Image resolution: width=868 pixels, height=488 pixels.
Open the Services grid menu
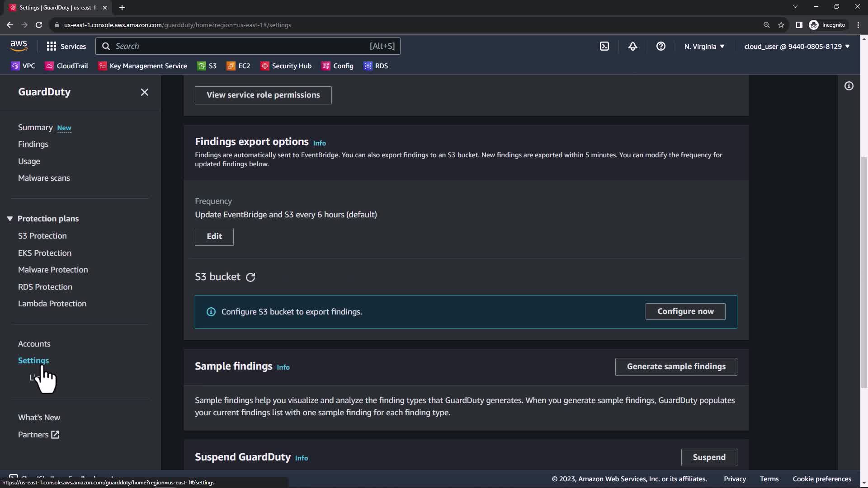click(66, 46)
